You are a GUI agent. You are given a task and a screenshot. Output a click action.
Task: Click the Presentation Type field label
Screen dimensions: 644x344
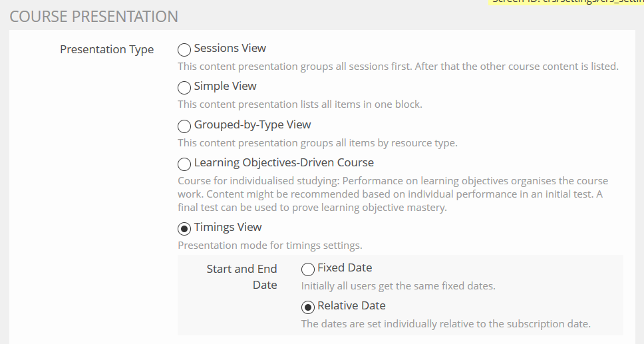pos(106,50)
